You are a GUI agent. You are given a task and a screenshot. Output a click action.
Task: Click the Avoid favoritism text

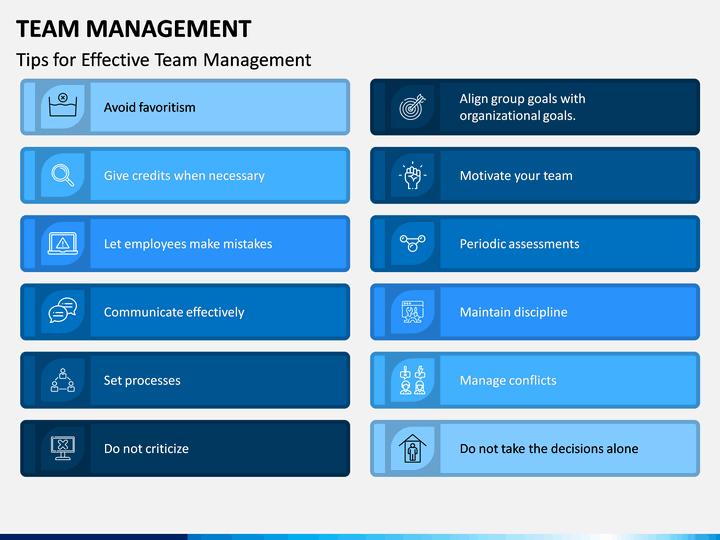pos(150,107)
